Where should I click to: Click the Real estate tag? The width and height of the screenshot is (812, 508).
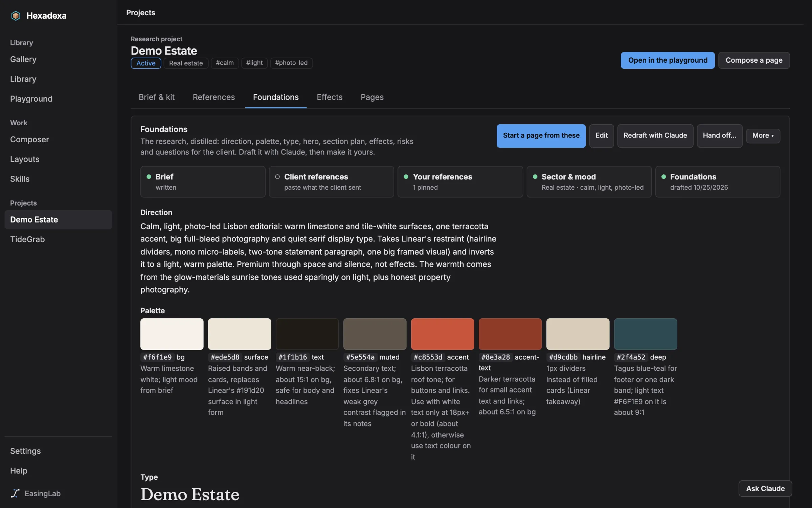pyautogui.click(x=186, y=63)
